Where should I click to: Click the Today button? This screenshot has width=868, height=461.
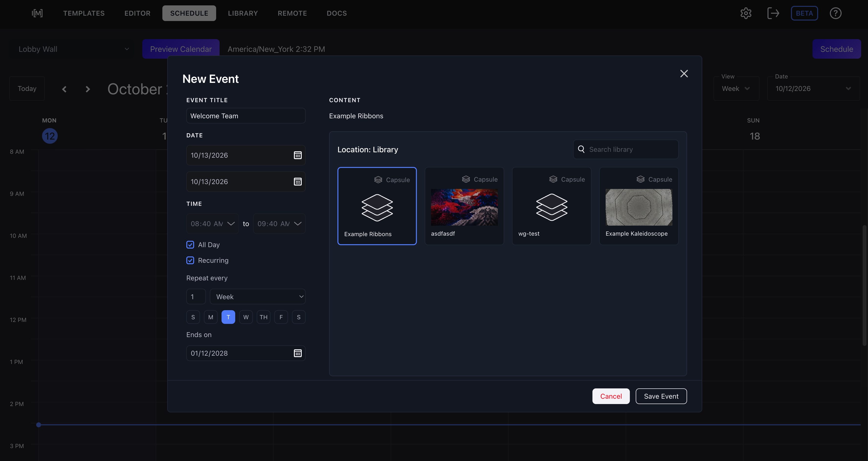coord(27,88)
